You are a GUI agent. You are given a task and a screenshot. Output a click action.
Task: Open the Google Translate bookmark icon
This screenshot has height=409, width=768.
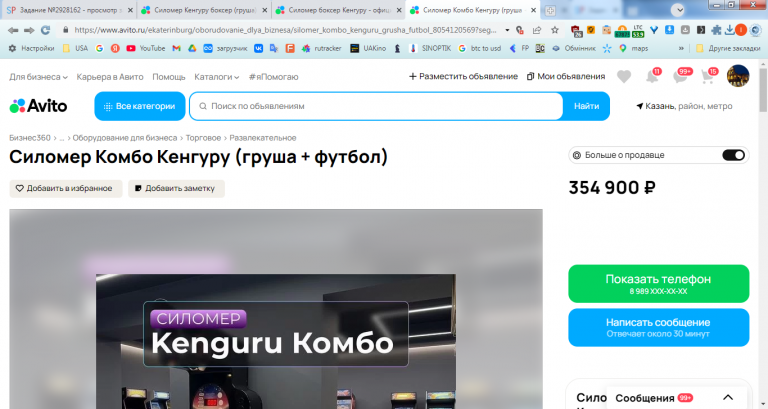274,48
